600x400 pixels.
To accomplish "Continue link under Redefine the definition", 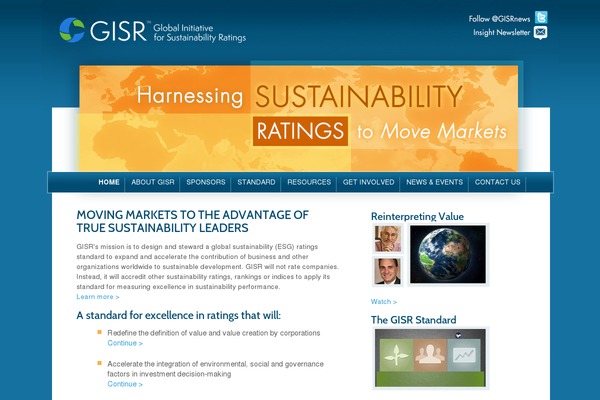I will pos(125,343).
